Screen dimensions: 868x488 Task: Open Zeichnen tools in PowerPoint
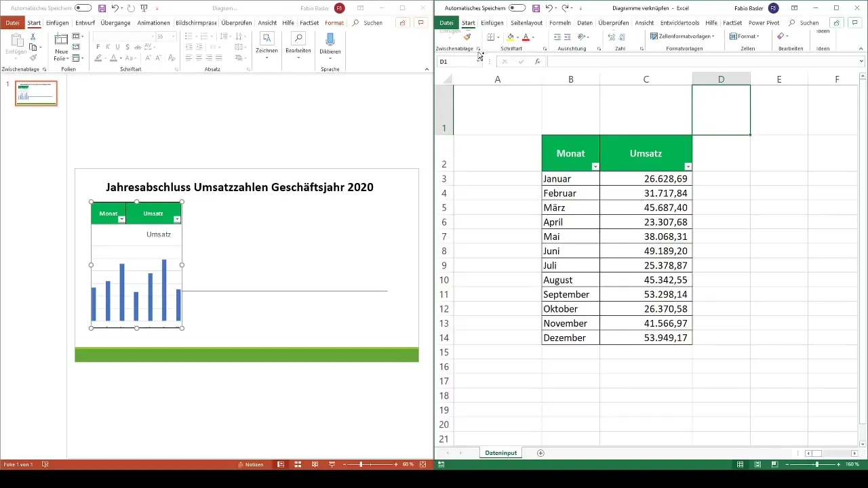[267, 43]
